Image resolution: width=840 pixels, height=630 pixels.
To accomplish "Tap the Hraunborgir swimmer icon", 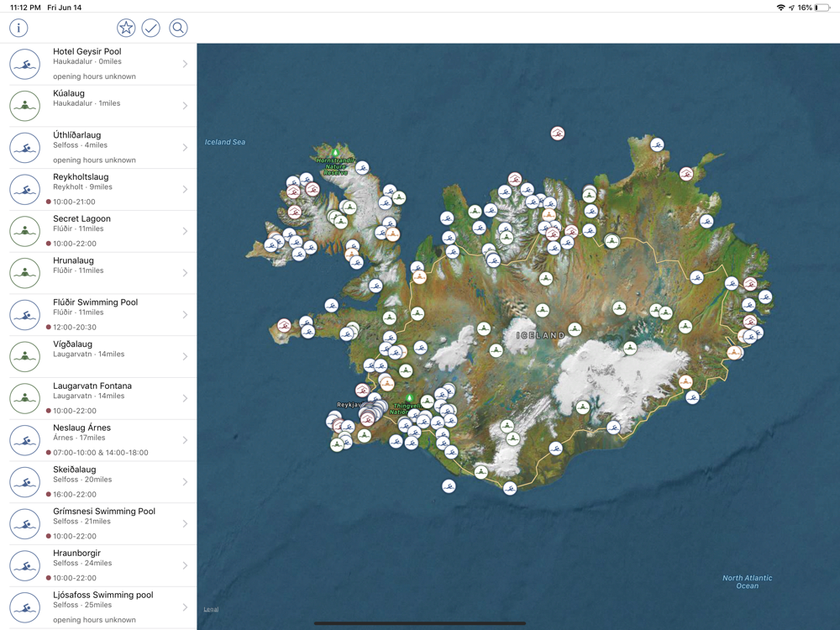I will pos(24,565).
